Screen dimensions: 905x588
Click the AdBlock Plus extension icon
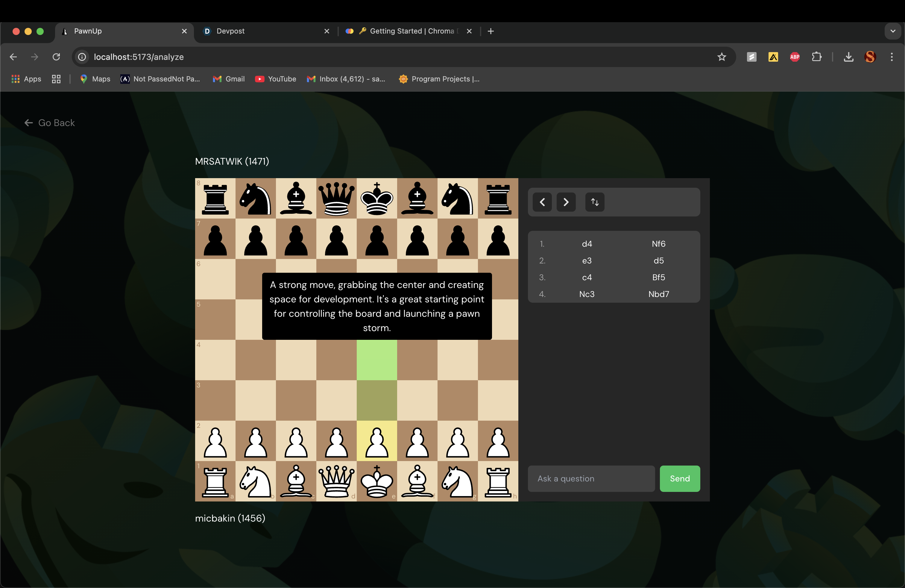pos(795,57)
